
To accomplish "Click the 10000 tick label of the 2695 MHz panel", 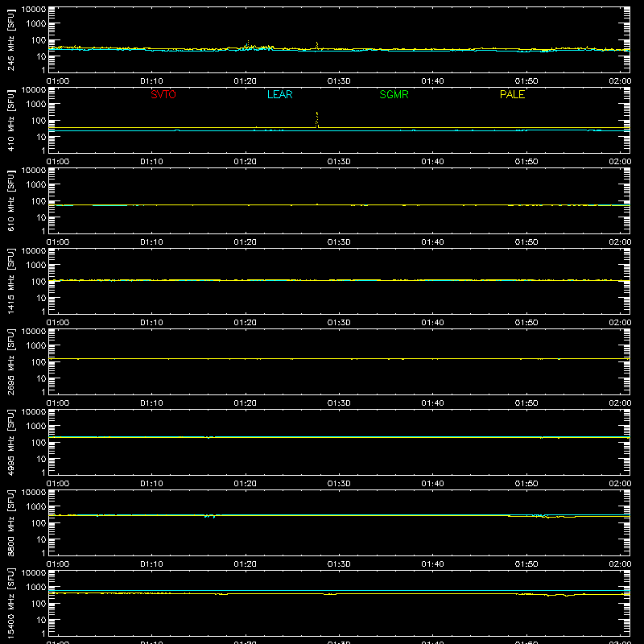I will coord(34,332).
